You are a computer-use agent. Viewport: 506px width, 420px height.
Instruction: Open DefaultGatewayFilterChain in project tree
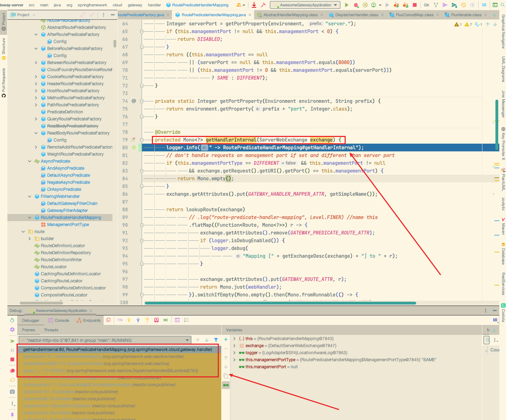[72, 203]
